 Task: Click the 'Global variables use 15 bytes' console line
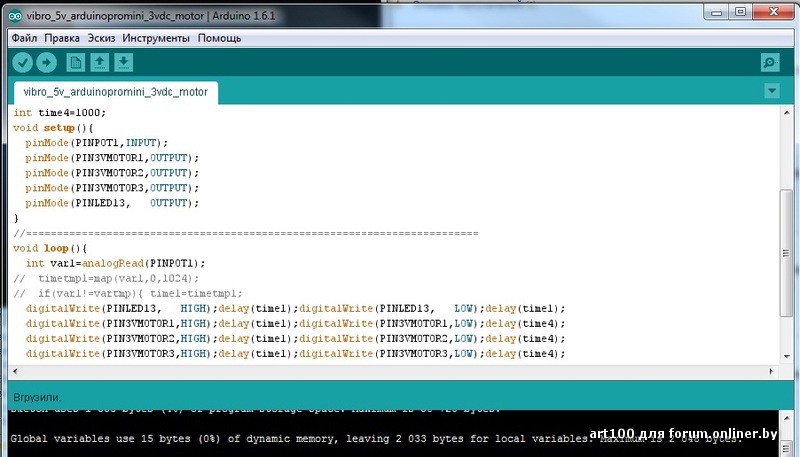(376, 439)
